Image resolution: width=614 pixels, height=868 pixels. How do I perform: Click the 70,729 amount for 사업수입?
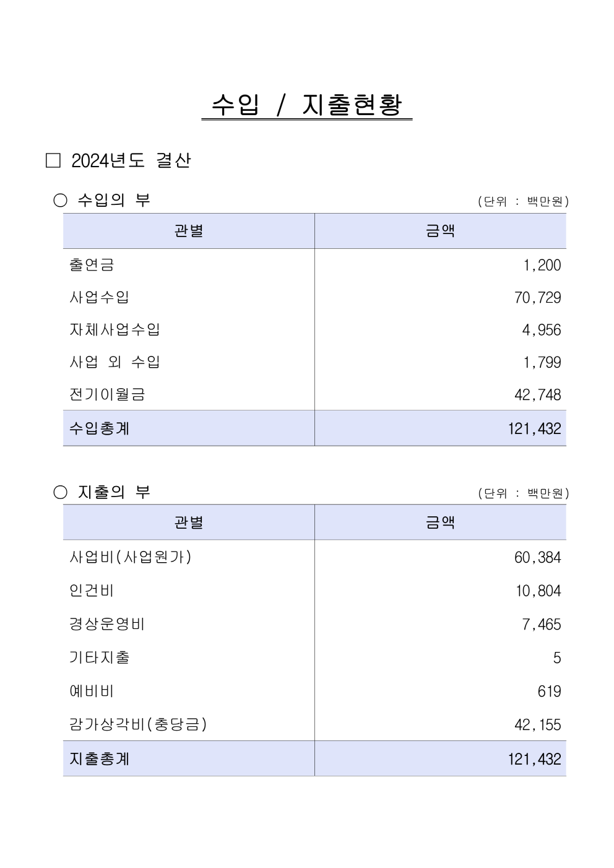[x=537, y=298]
